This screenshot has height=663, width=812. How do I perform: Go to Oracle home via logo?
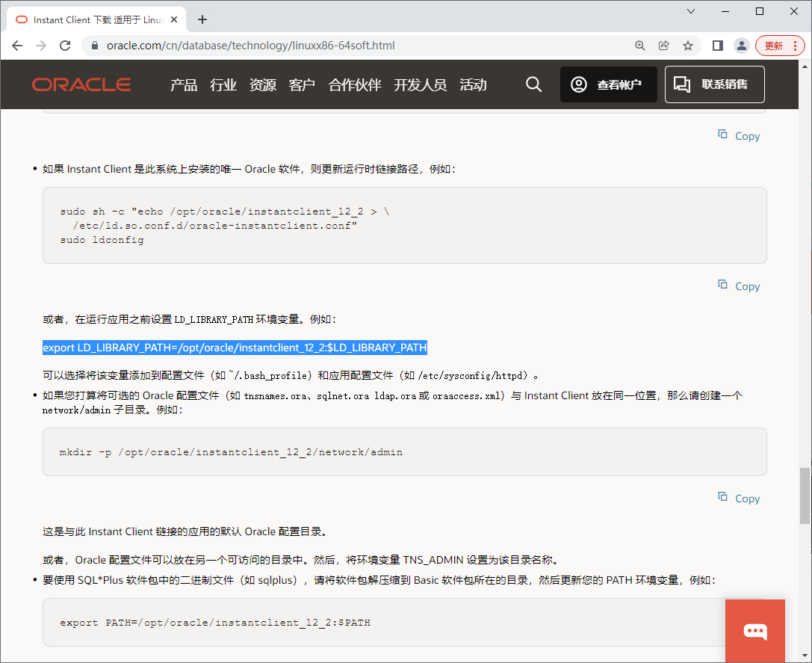click(81, 84)
